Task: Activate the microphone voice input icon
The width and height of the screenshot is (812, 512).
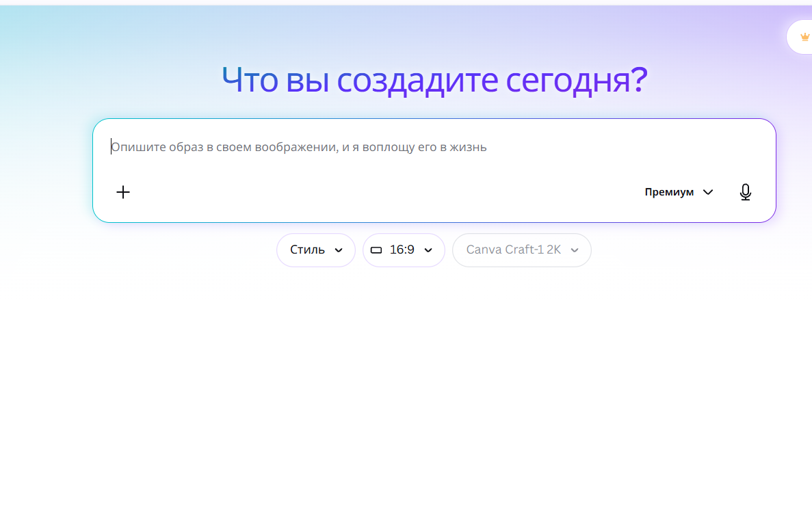Action: point(745,192)
